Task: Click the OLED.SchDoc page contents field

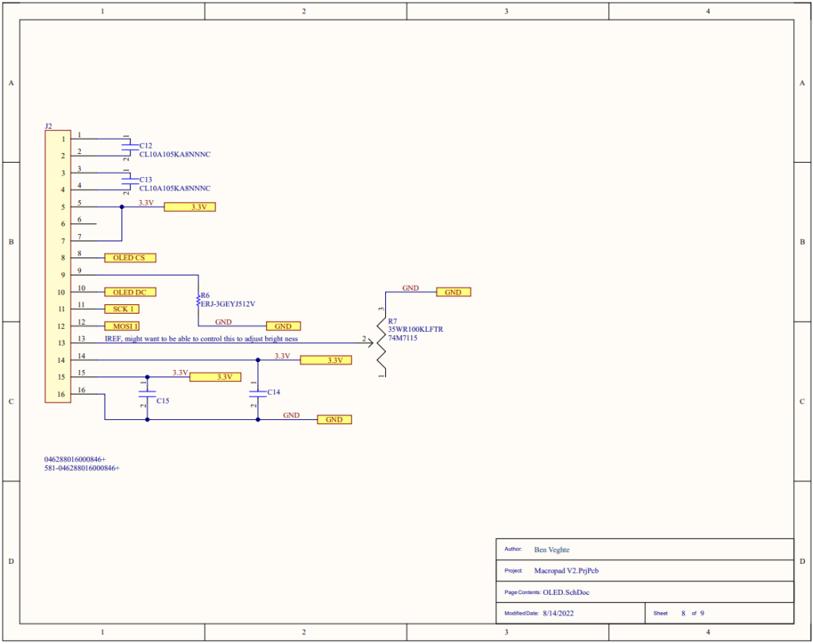Action: (566, 592)
